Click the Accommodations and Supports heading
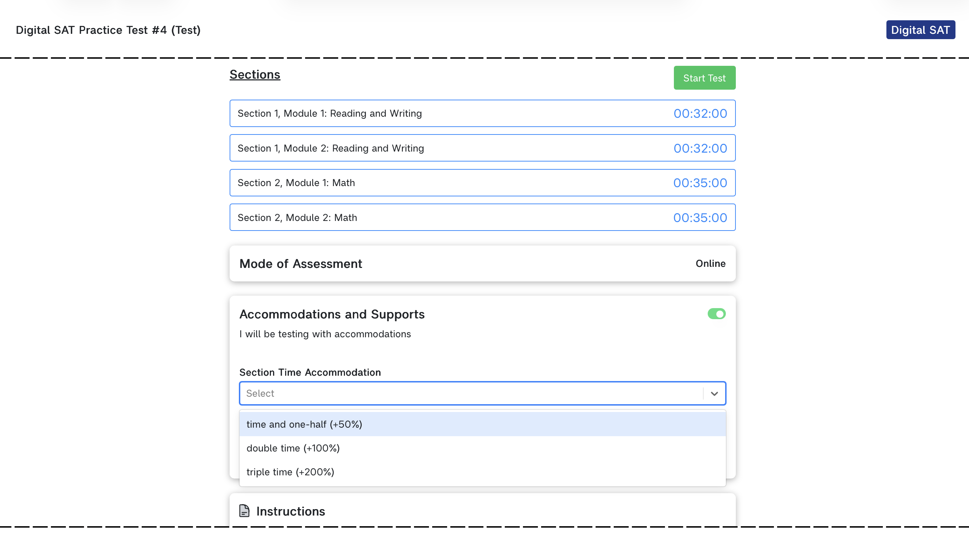 point(332,314)
